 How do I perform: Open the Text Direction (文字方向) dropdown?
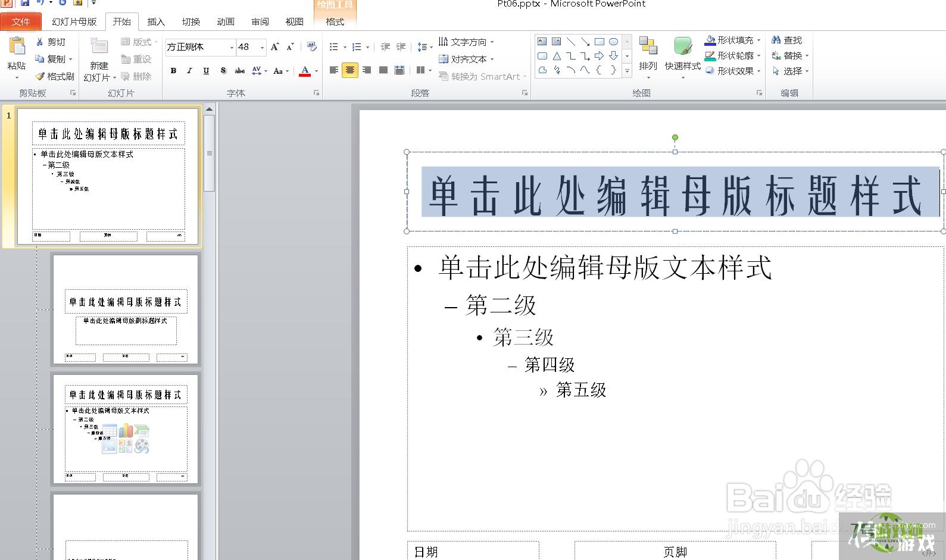tap(466, 42)
